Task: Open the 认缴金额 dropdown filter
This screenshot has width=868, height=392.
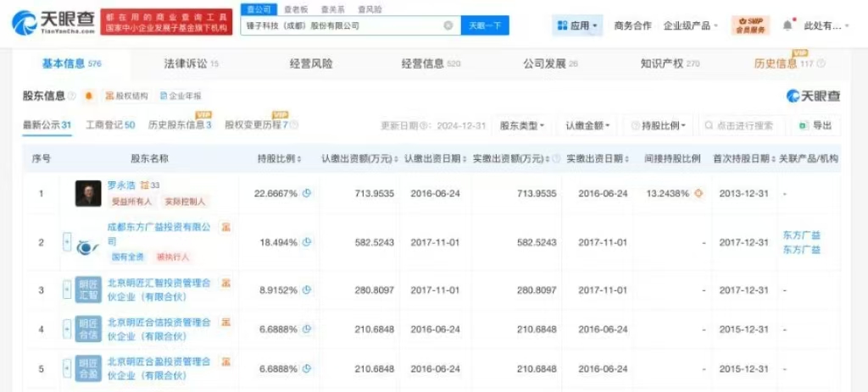Action: (587, 125)
